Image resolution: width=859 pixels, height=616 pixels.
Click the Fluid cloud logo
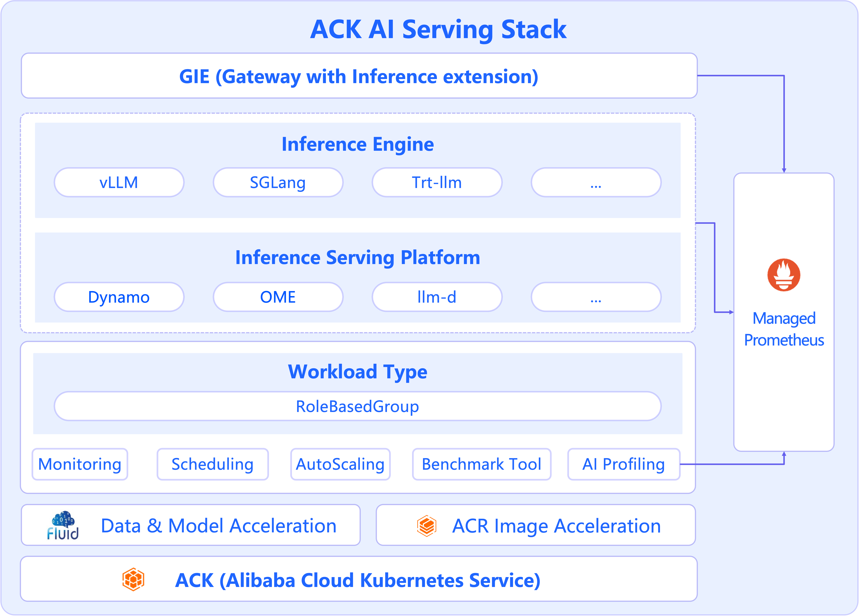pos(63,525)
